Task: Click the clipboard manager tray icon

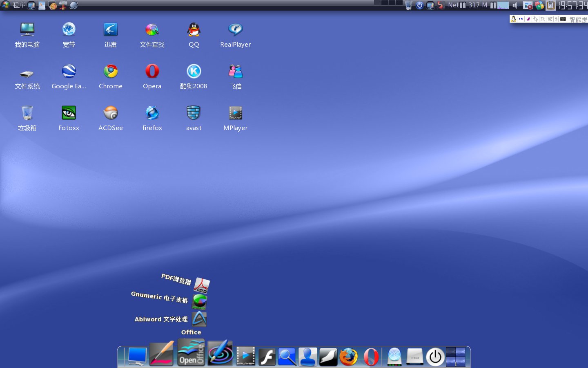Action: point(551,5)
